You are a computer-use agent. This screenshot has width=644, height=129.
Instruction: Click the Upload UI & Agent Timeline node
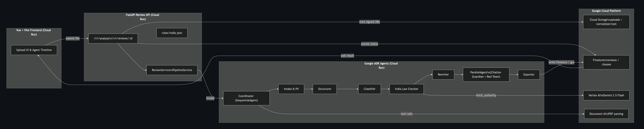34,50
